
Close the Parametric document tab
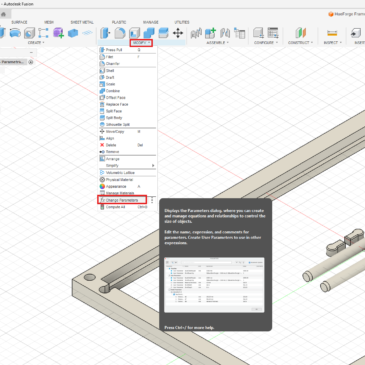[x=31, y=62]
